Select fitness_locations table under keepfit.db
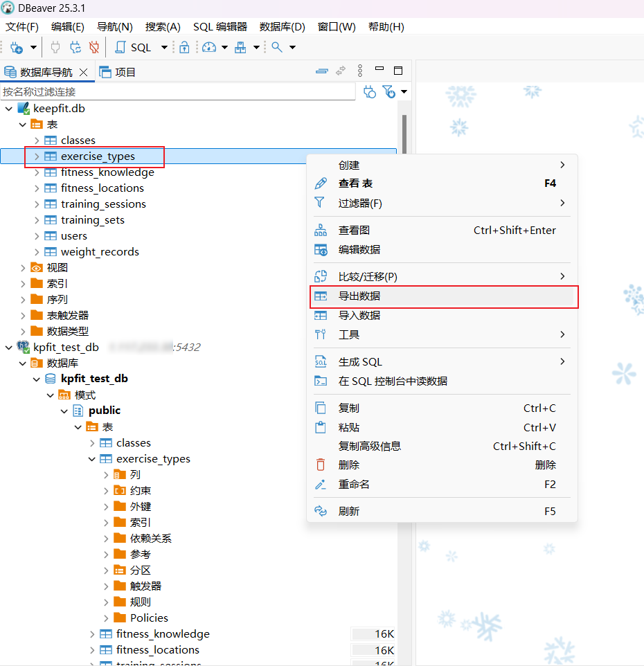Image resolution: width=644 pixels, height=666 pixels. [102, 188]
